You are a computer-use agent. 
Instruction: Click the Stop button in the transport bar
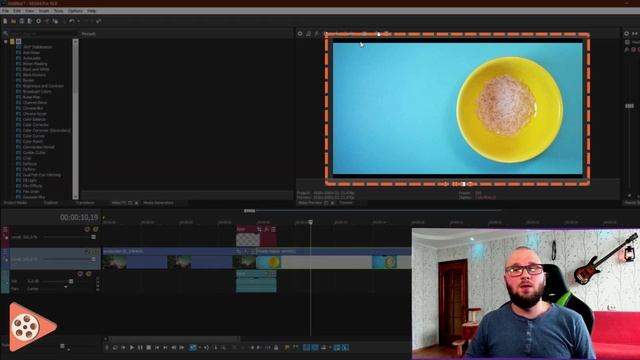click(149, 348)
